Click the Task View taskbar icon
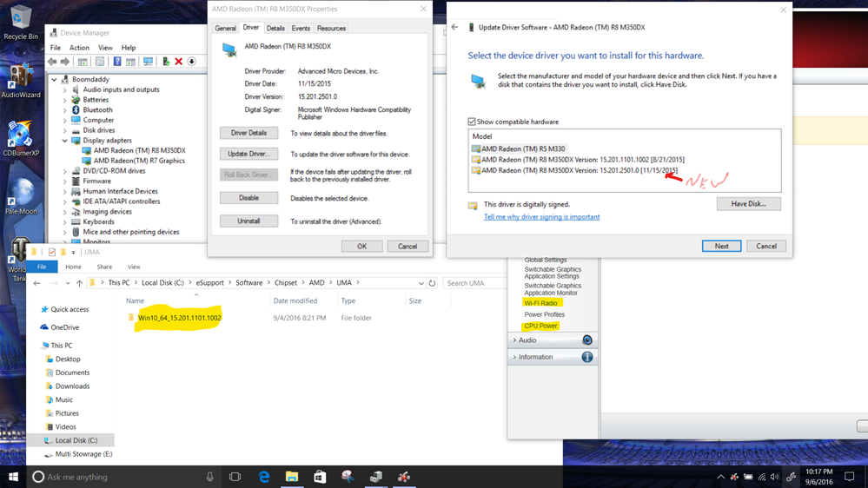868x488 pixels. coord(235,477)
